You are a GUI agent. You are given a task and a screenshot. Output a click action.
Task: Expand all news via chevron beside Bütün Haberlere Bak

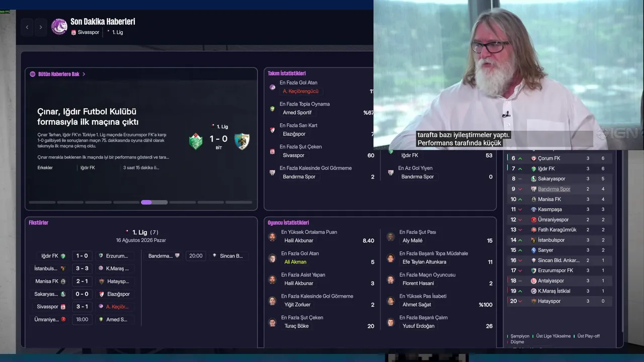click(84, 74)
